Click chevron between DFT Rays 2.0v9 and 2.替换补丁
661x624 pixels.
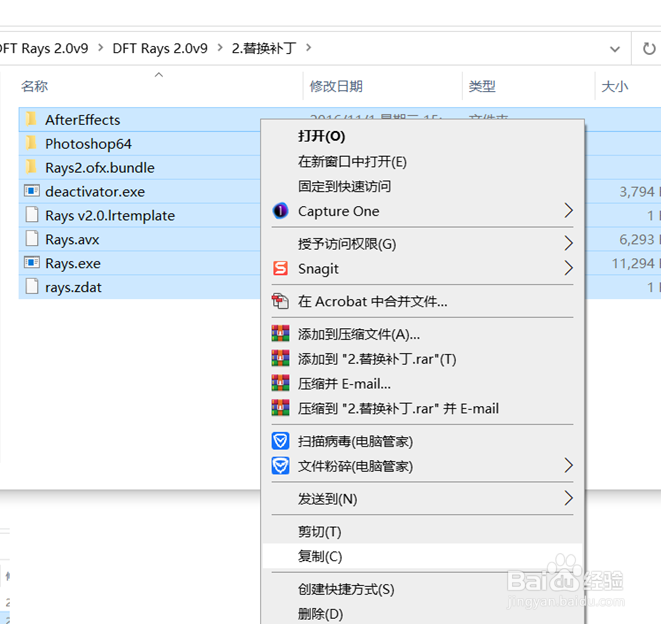tap(220, 48)
